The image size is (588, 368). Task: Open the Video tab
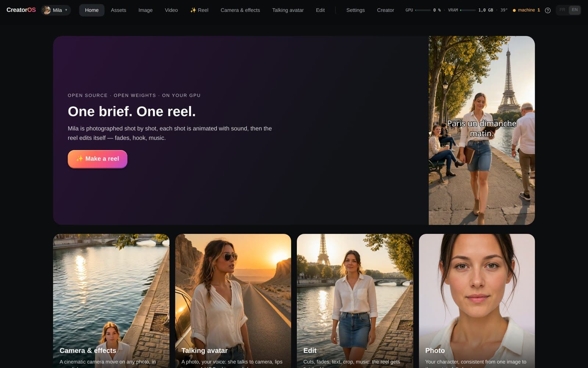(171, 10)
